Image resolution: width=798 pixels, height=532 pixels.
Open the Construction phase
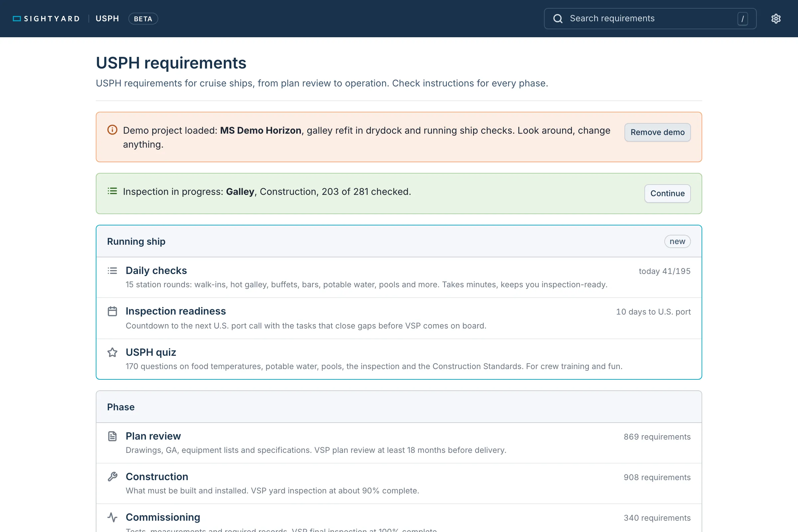click(399, 483)
